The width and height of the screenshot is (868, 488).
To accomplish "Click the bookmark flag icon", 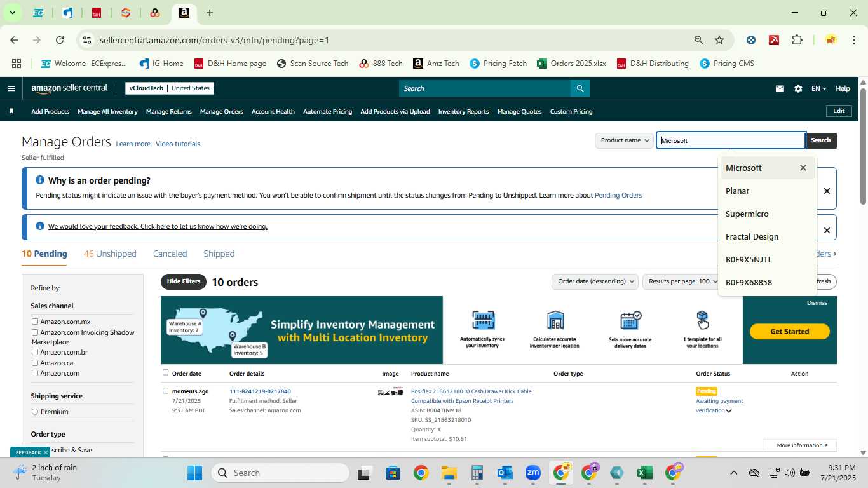I will tap(11, 111).
